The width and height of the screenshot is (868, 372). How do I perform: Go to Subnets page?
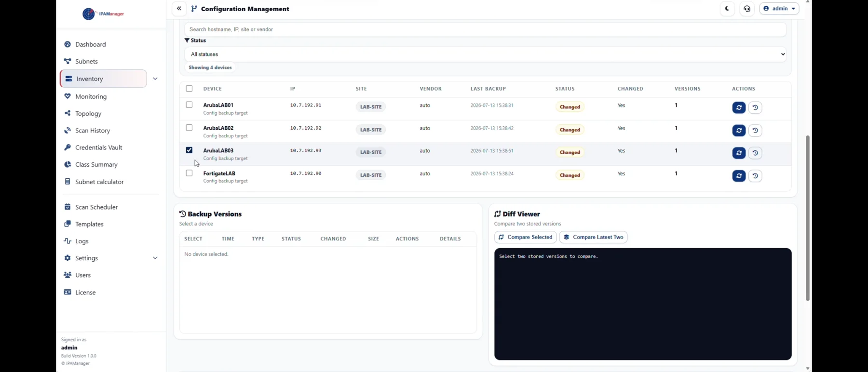[87, 62]
